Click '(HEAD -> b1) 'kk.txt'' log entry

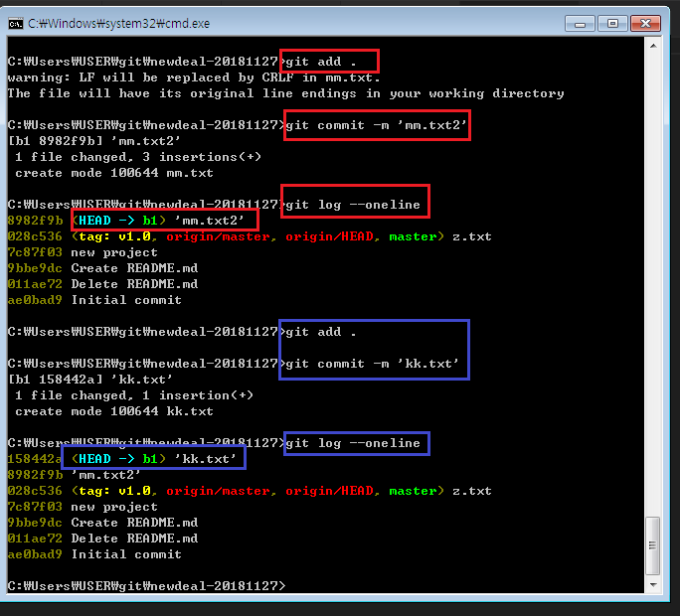pos(154,459)
